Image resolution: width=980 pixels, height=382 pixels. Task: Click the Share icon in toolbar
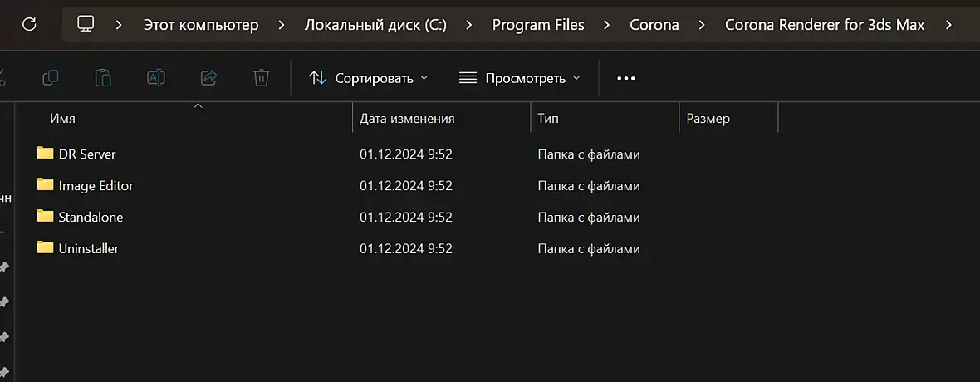pos(208,78)
